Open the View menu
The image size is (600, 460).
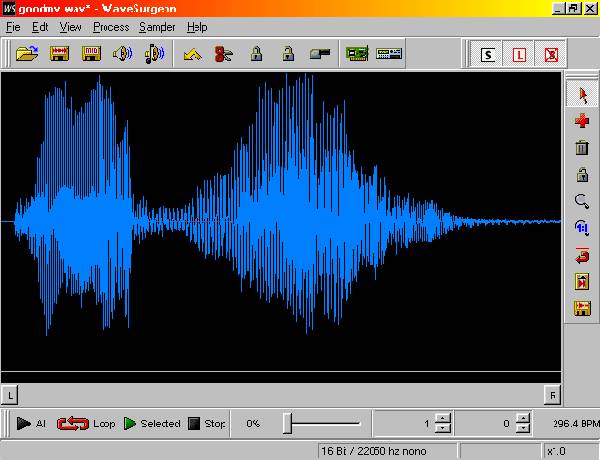pos(70,27)
